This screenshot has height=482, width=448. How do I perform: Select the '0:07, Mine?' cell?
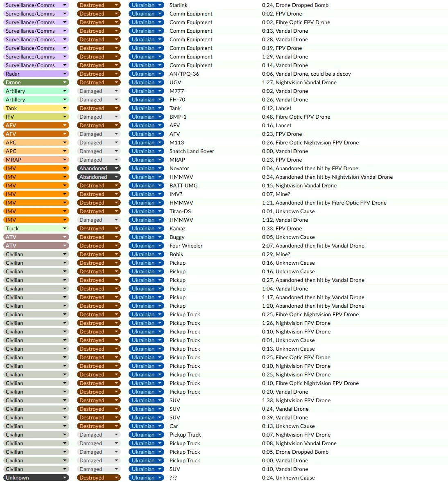click(x=276, y=194)
